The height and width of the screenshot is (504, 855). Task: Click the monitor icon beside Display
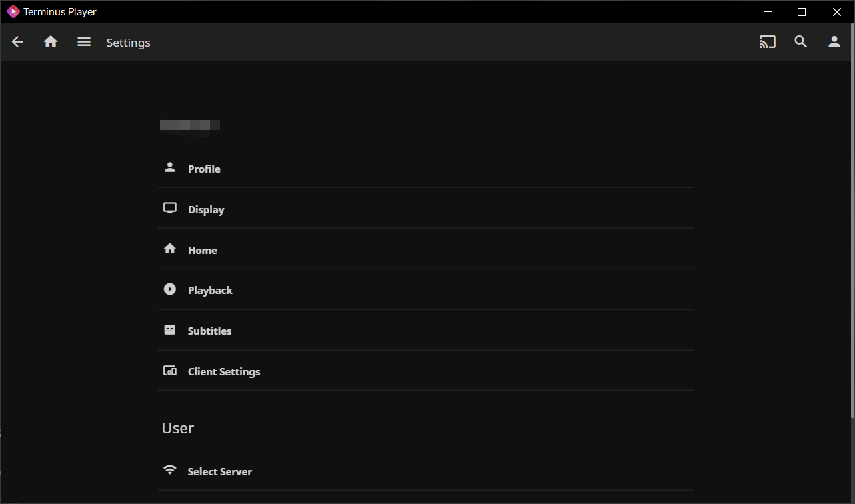click(170, 209)
